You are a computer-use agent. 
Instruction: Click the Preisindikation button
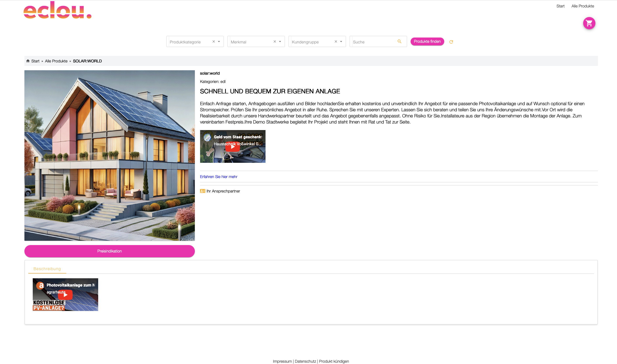coord(109,251)
